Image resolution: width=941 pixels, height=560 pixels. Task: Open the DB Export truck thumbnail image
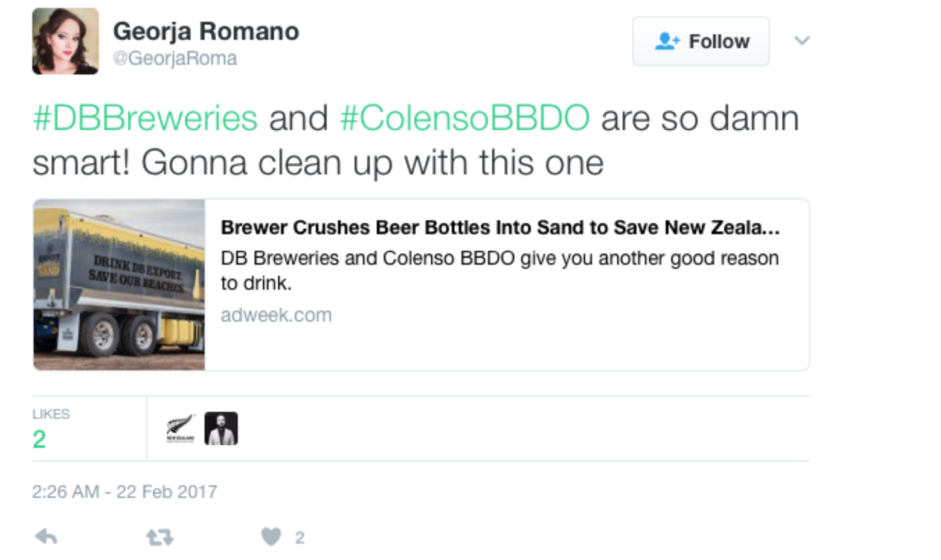pyautogui.click(x=119, y=284)
